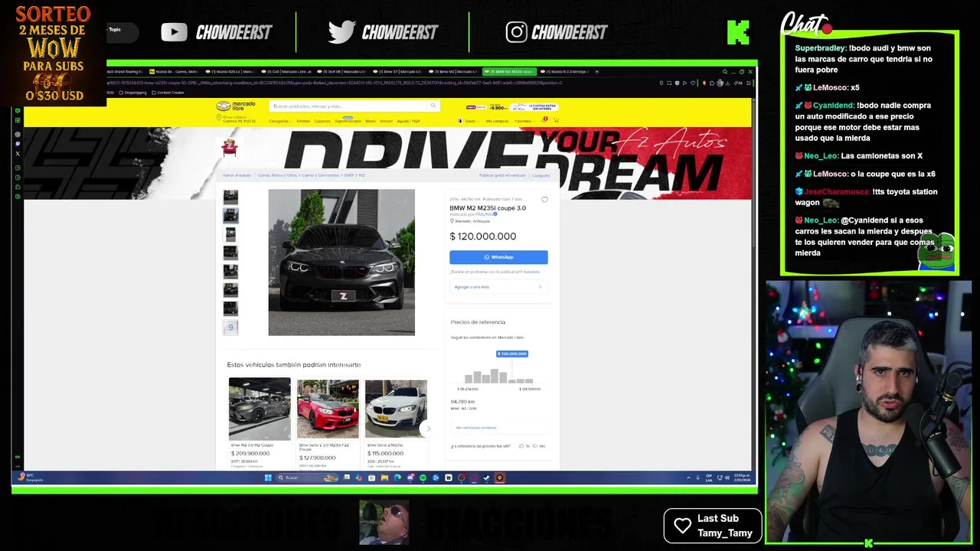This screenshot has width=980, height=551.
Task: Open the extra photos thumbnail labeled 9
Action: pyautogui.click(x=230, y=328)
